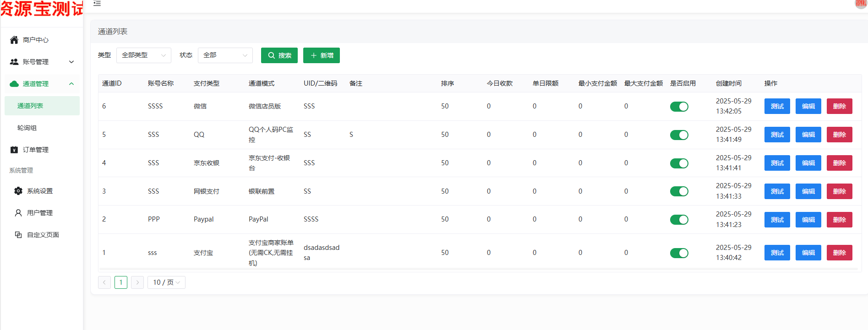Select page 1 in pagination
The width and height of the screenshot is (868, 330).
click(x=121, y=282)
